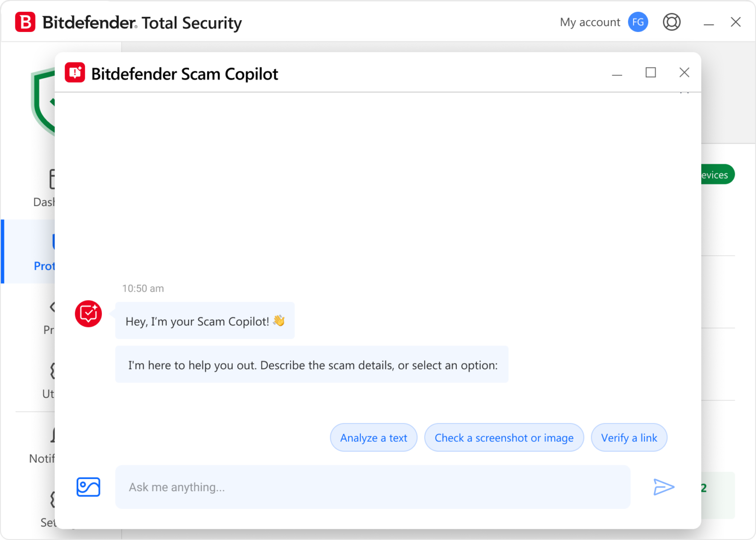Click the Scam Copilot chat avatar
The height and width of the screenshot is (540, 756).
point(88,314)
